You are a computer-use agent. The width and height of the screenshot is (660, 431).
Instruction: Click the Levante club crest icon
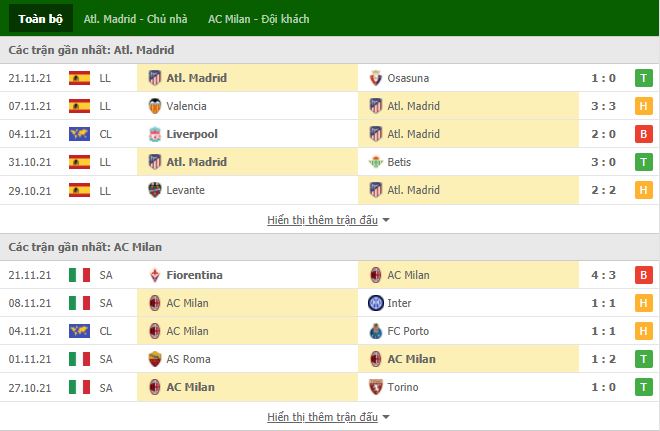point(155,190)
